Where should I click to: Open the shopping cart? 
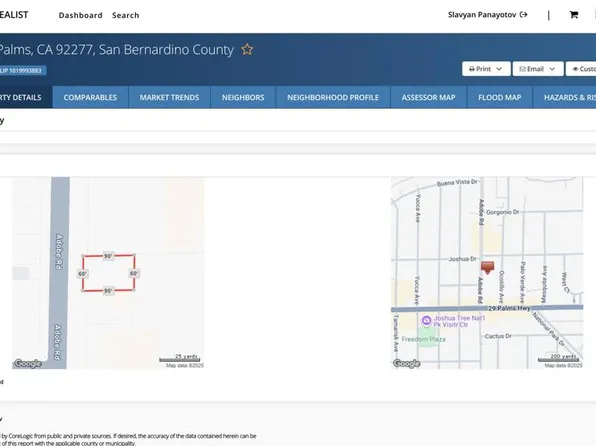[574, 15]
